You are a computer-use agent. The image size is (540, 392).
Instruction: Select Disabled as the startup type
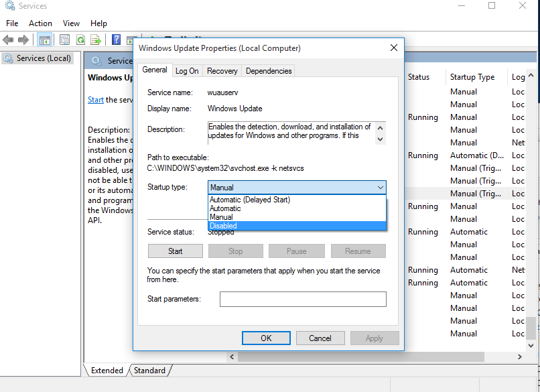click(297, 226)
